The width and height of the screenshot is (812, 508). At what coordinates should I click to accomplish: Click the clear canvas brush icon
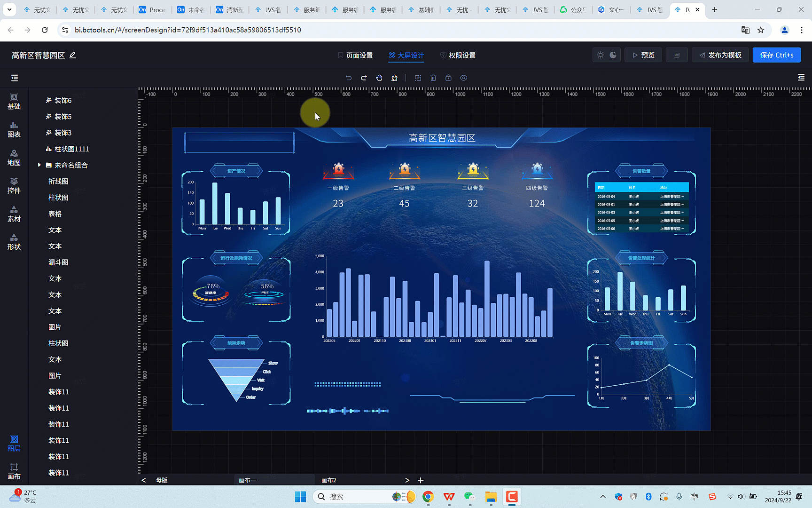[394, 78]
